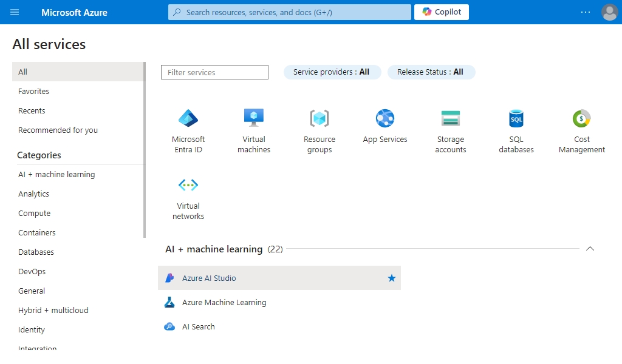This screenshot has height=364, width=622.
Task: Click the Cost Management label
Action: 581,144
